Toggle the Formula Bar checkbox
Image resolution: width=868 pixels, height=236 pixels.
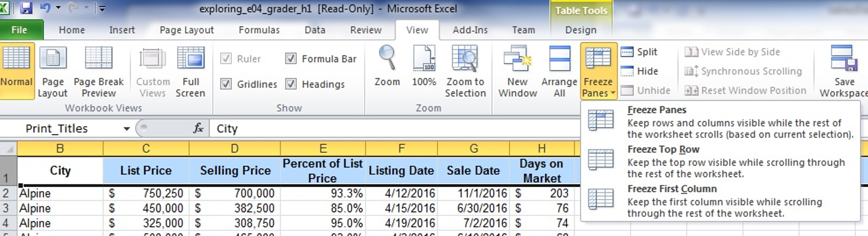pos(291,59)
